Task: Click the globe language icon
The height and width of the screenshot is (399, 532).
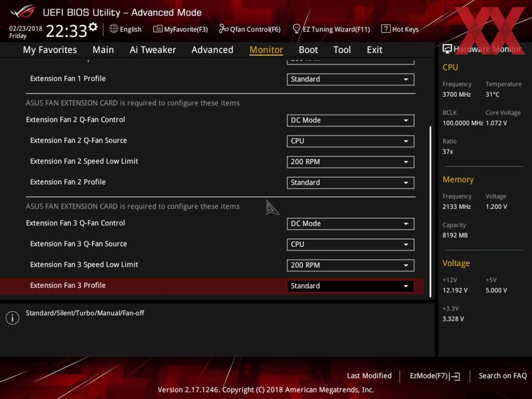Action: tap(113, 29)
